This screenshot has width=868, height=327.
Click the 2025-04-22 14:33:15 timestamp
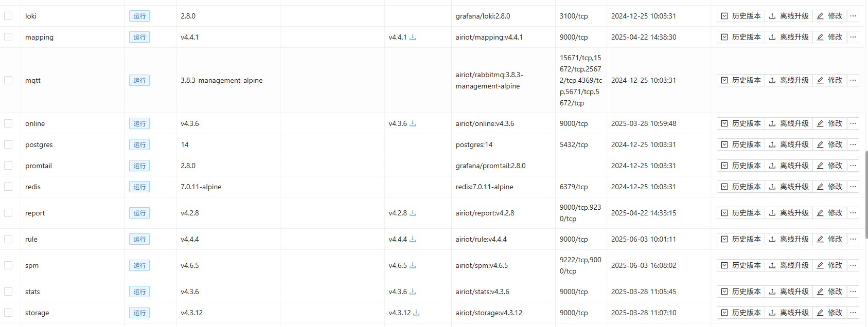point(644,213)
